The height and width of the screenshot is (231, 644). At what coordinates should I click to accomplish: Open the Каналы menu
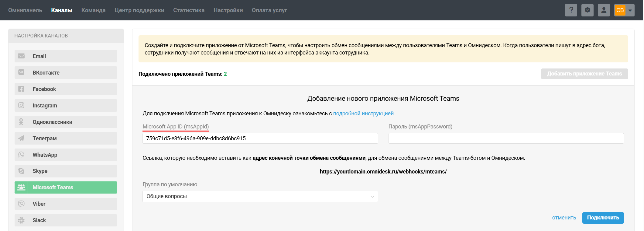[62, 10]
